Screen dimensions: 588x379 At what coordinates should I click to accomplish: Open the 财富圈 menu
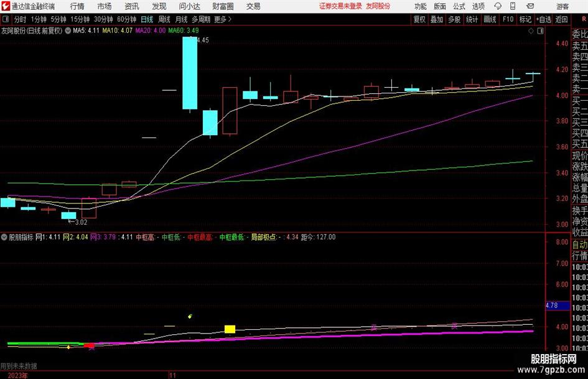pos(223,6)
